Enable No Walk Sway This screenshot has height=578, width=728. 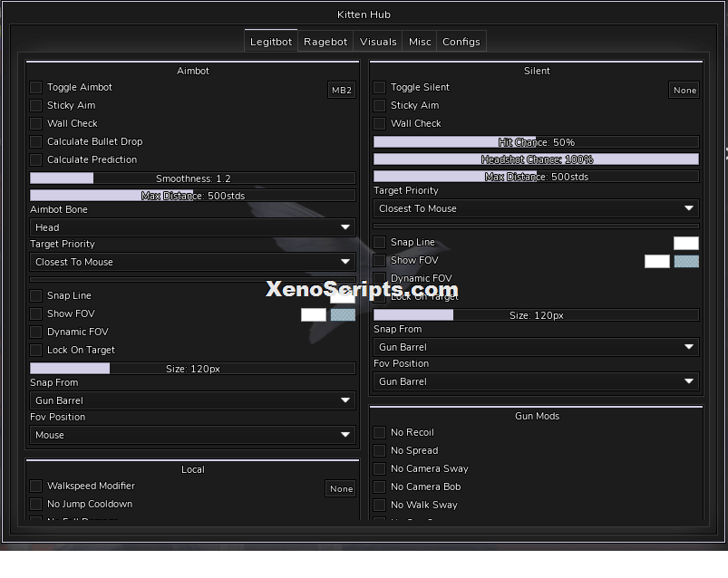tap(379, 505)
